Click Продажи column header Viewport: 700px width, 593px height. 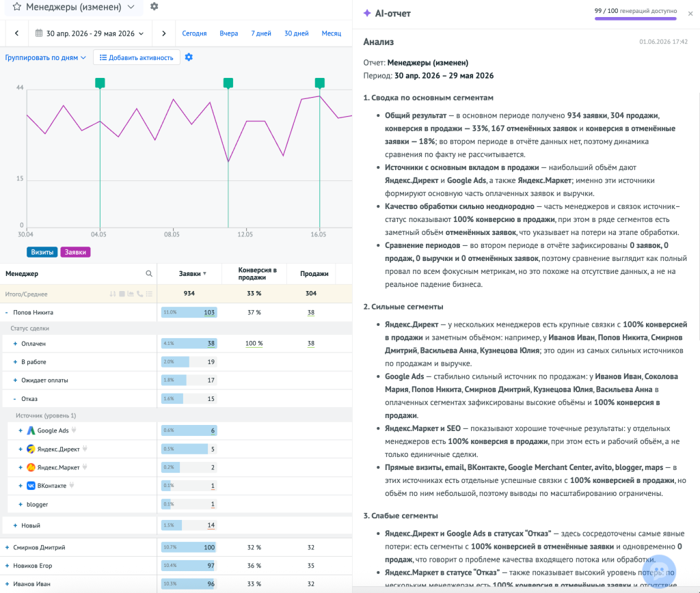point(314,273)
